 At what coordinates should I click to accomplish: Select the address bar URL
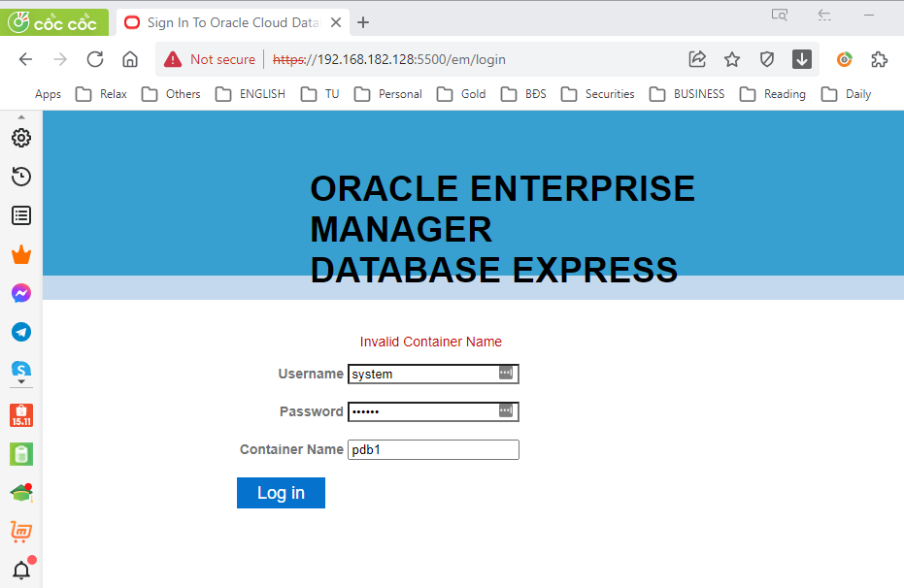pos(389,59)
